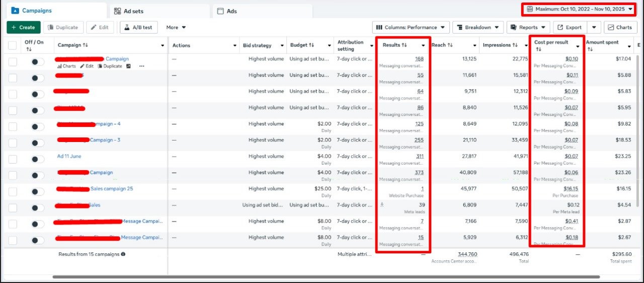Screen dimensions: 644x283
Task: Open the Maximum date range picker
Action: pos(579,9)
